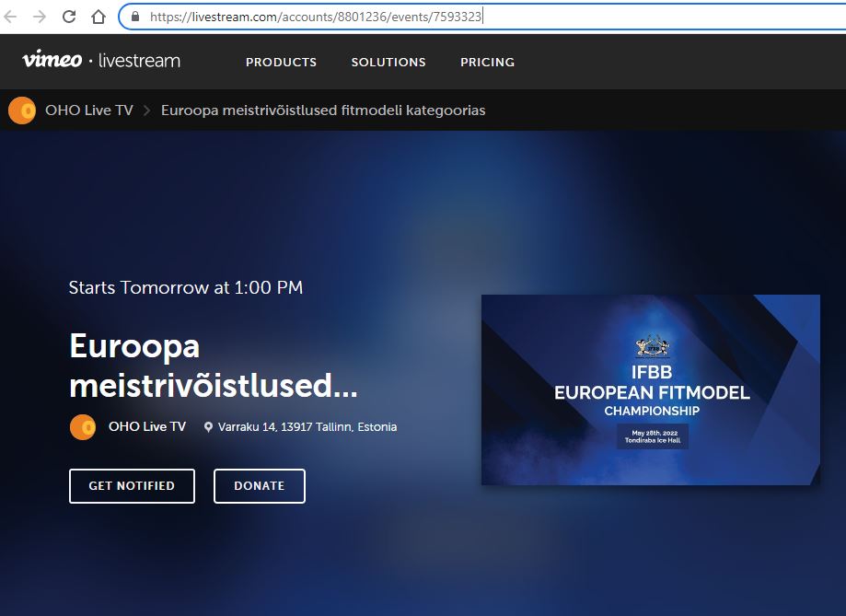The width and height of the screenshot is (846, 616).
Task: Click the GET NOTIFIED button
Action: (133, 486)
